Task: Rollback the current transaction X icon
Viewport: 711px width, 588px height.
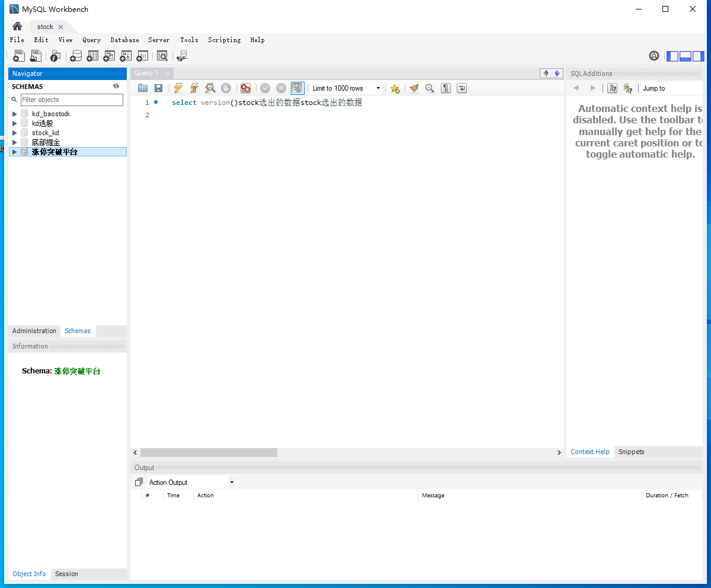Action: pos(281,88)
